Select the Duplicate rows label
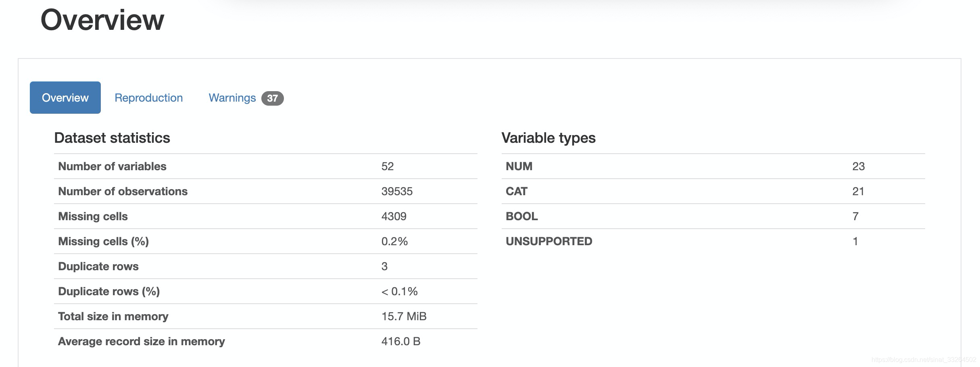Screen dimensions: 980x367 click(x=98, y=266)
